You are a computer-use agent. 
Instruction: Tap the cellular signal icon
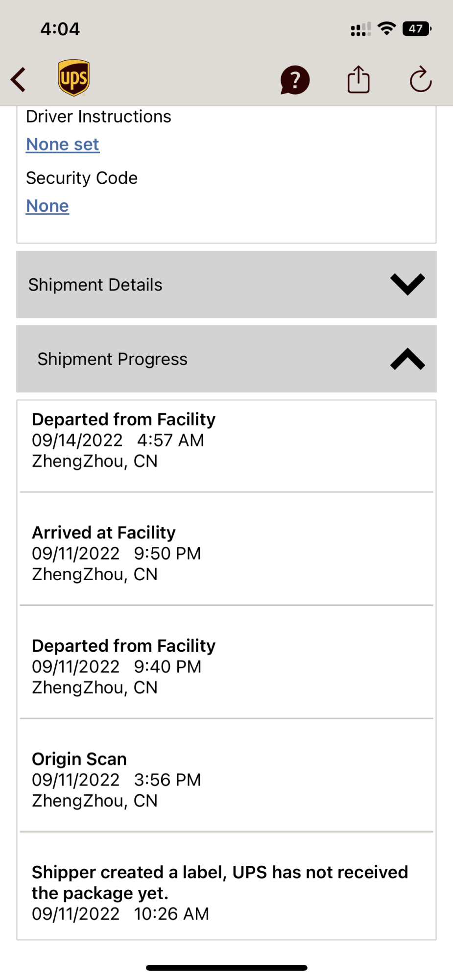pyautogui.click(x=361, y=29)
